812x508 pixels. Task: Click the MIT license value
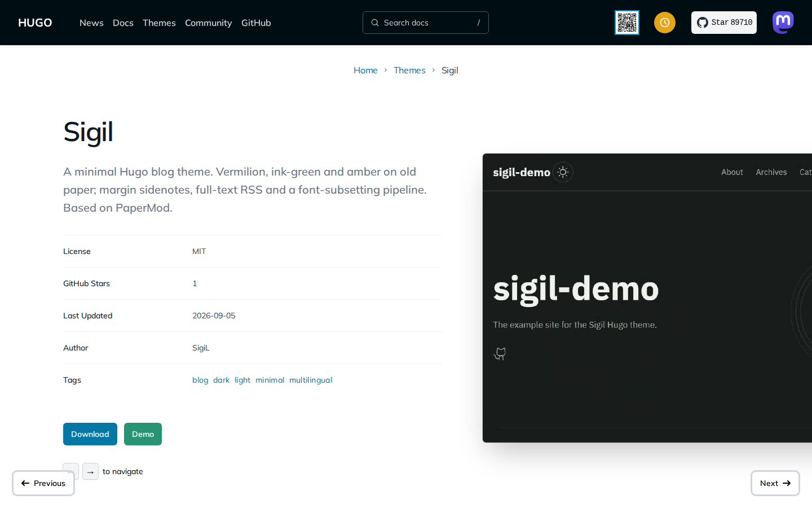click(x=199, y=251)
